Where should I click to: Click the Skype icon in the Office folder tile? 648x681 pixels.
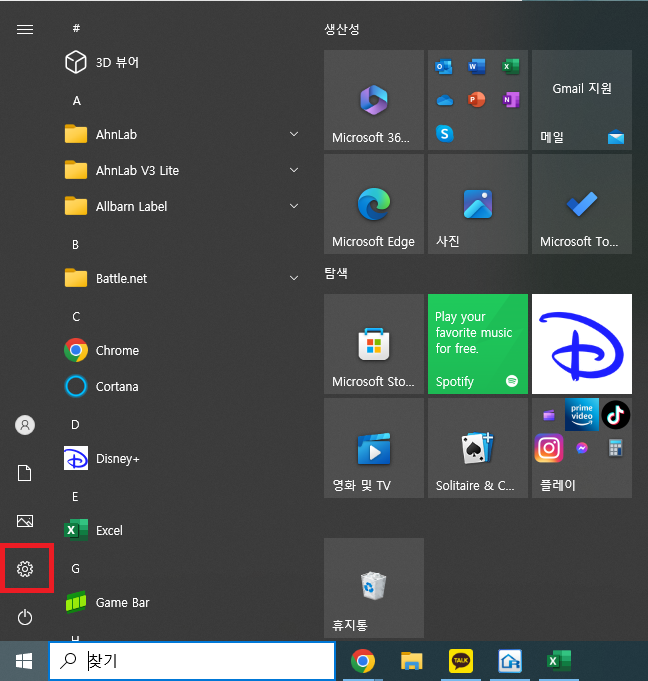coord(444,133)
